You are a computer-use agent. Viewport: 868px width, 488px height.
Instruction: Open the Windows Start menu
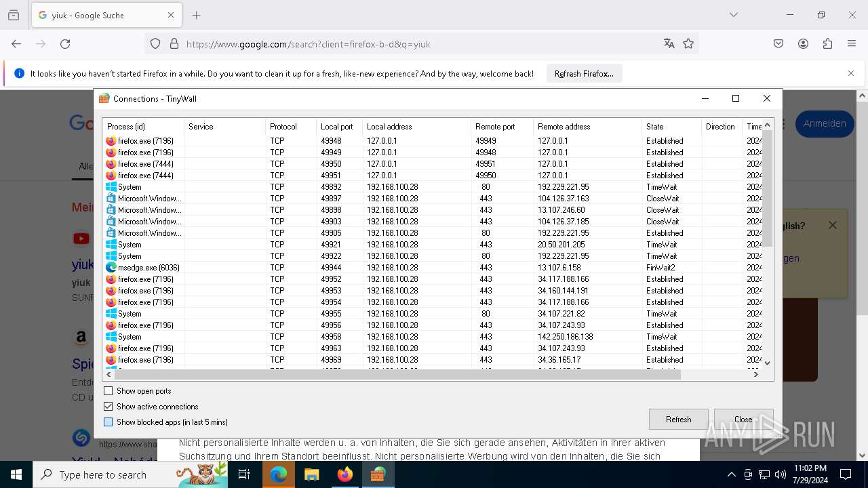[x=16, y=474]
